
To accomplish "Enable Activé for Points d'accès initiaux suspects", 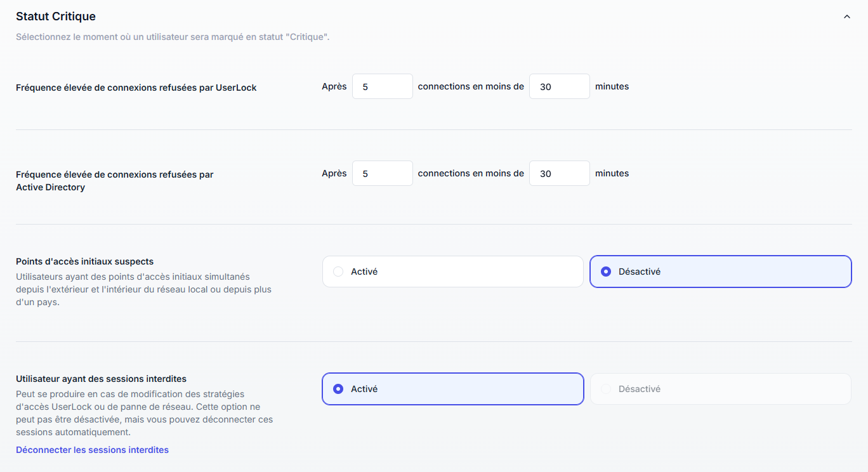I will point(452,272).
